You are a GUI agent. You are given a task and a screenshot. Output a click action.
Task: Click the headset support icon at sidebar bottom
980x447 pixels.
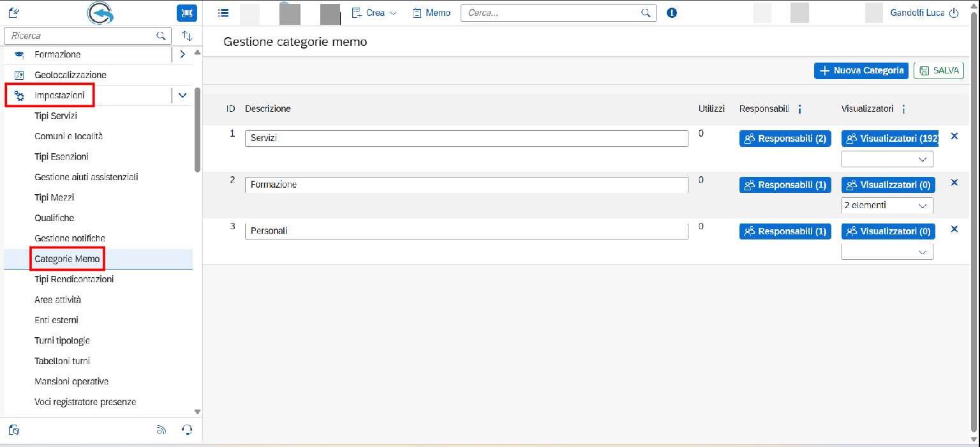tap(187, 430)
